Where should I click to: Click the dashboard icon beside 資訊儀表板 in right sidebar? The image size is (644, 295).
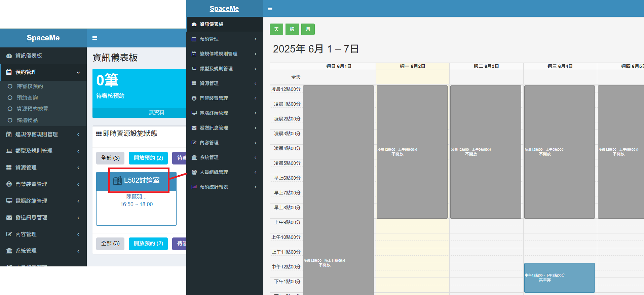coord(194,24)
